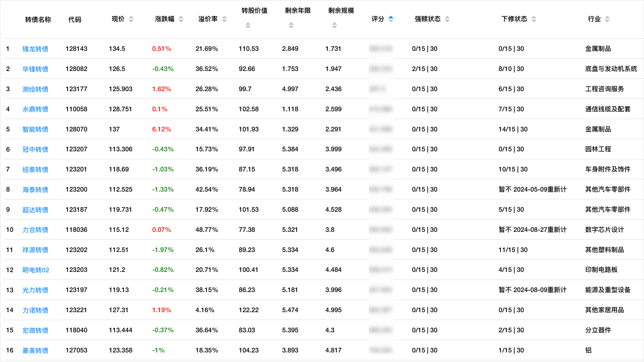The image size is (644, 362).
Task: Open 海泰转债 link
Action: (35, 190)
